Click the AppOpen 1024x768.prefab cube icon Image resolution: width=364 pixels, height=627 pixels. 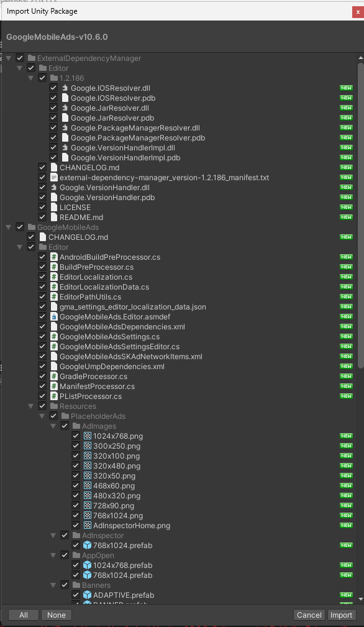click(88, 565)
